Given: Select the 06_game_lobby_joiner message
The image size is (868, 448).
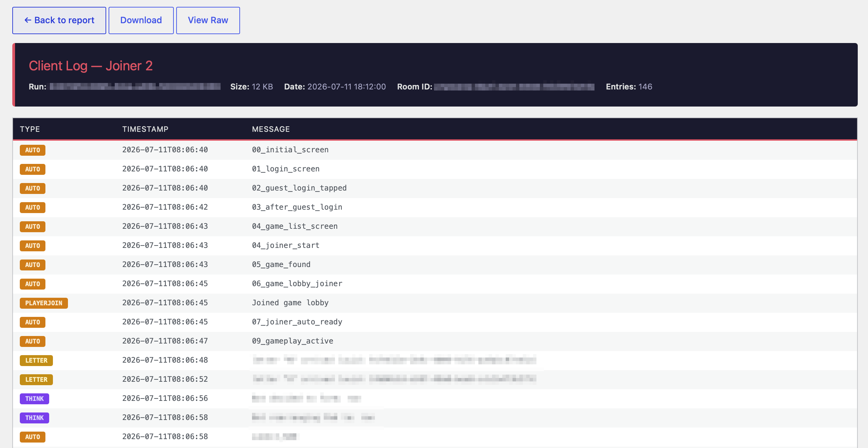Looking at the screenshot, I should click(297, 284).
